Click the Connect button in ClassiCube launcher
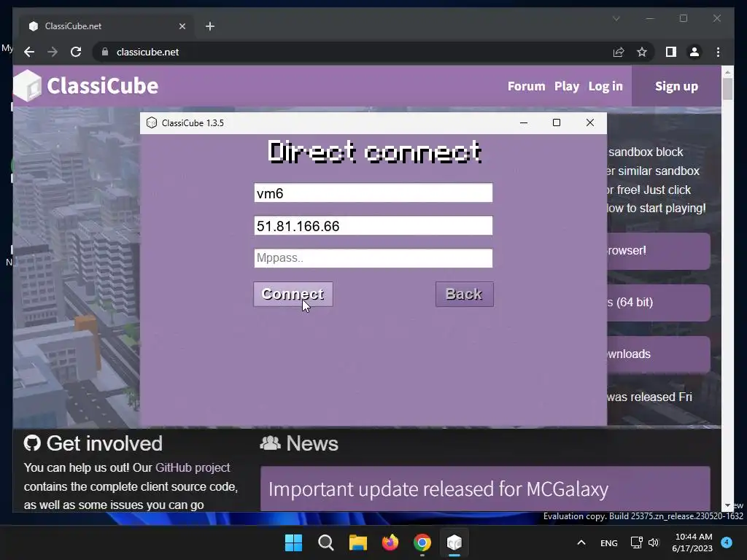Viewport: 747px width, 560px height. [293, 295]
